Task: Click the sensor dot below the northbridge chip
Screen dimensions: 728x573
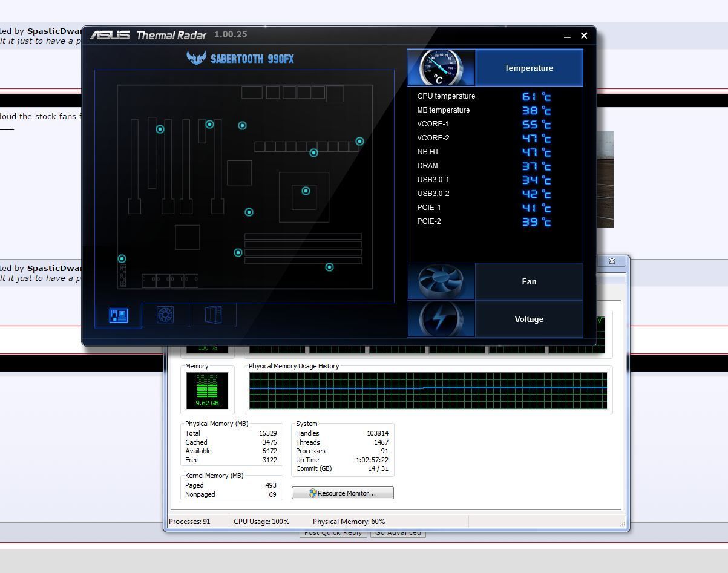Action: tap(249, 212)
